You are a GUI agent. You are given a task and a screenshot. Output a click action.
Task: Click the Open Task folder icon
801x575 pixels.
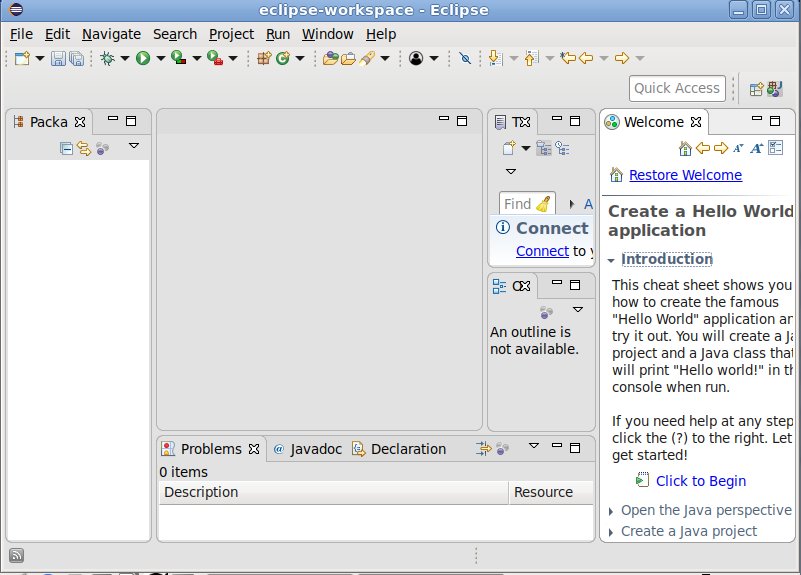point(348,59)
